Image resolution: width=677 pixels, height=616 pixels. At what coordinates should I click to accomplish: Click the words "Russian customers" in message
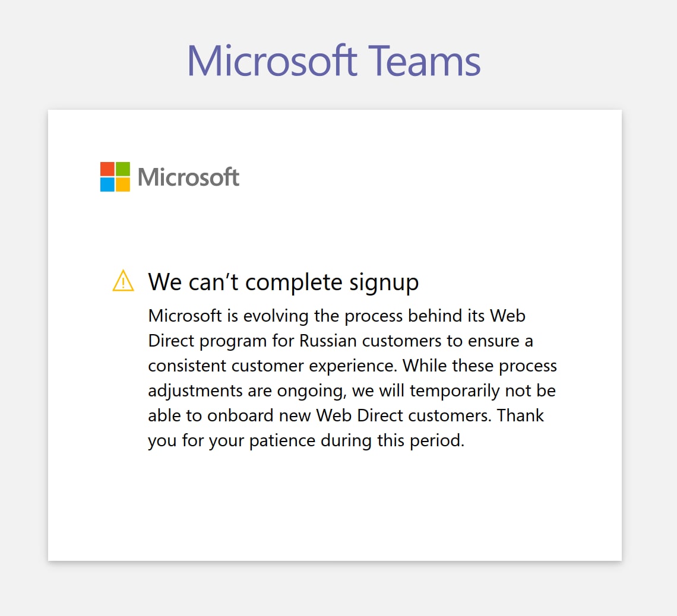(371, 341)
